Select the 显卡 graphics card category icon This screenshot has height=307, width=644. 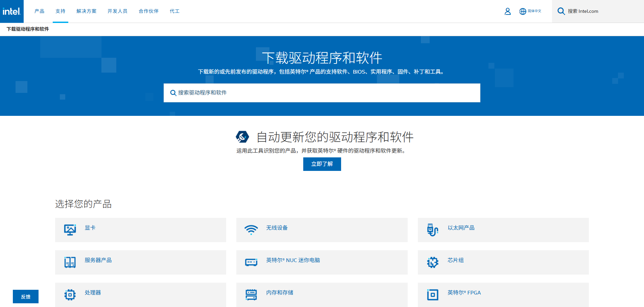click(x=70, y=229)
